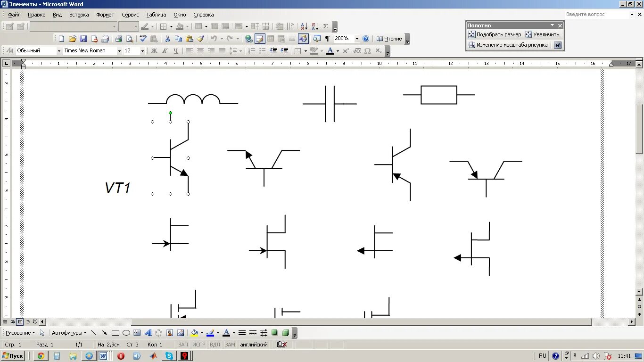Open the Файл menu
The height and width of the screenshot is (362, 644).
coord(14,15)
